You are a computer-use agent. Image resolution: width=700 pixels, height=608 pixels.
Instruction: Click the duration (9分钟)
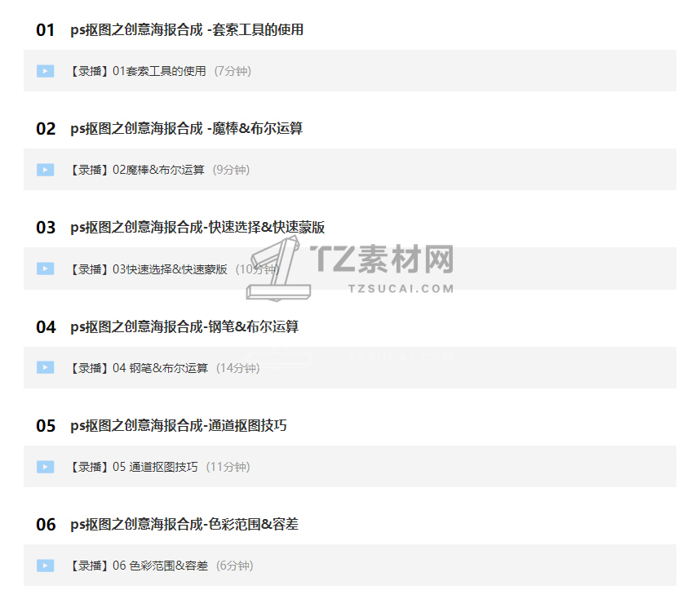231,170
